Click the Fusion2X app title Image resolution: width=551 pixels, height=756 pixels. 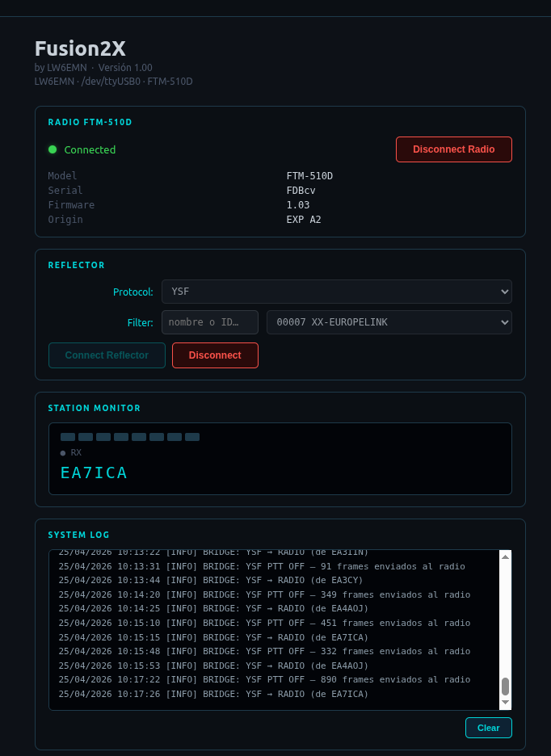tap(80, 48)
